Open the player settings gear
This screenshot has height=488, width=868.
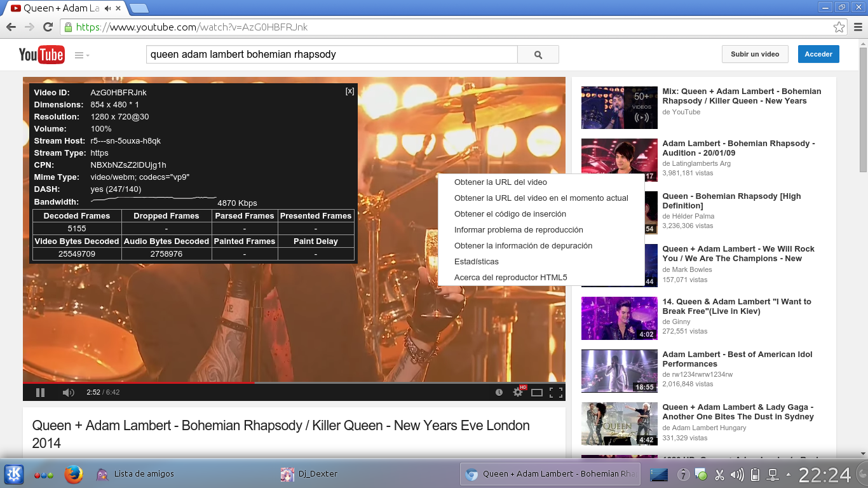click(518, 393)
